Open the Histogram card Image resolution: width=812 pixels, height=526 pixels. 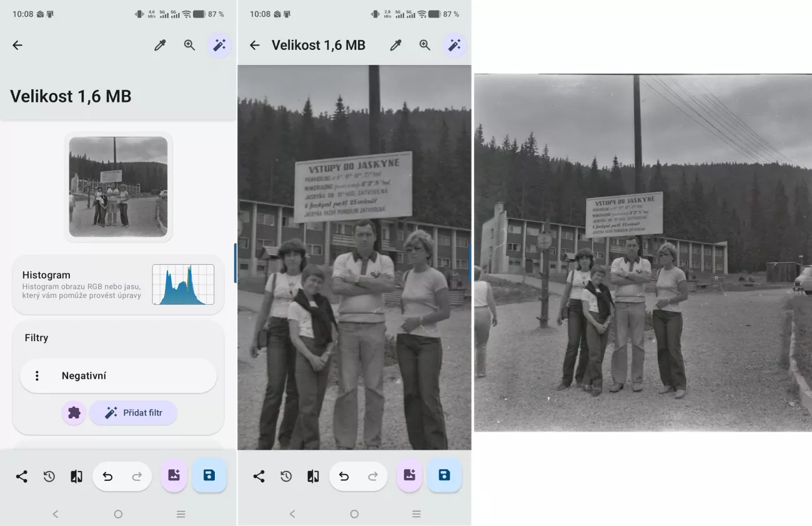pyautogui.click(x=118, y=284)
